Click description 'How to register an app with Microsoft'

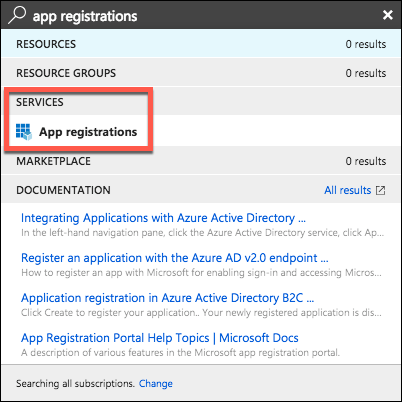[201, 273]
